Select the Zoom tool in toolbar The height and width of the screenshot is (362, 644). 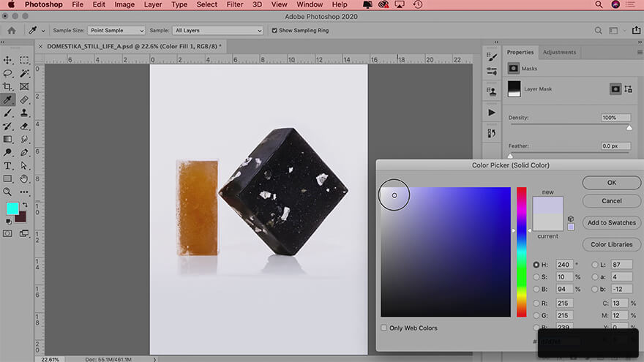coord(8,192)
